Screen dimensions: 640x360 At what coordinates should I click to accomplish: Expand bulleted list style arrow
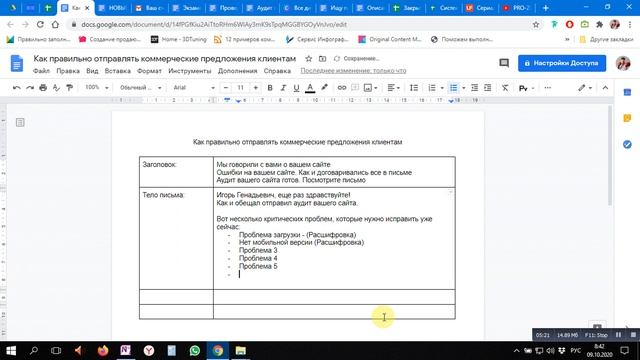pyautogui.click(x=464, y=88)
